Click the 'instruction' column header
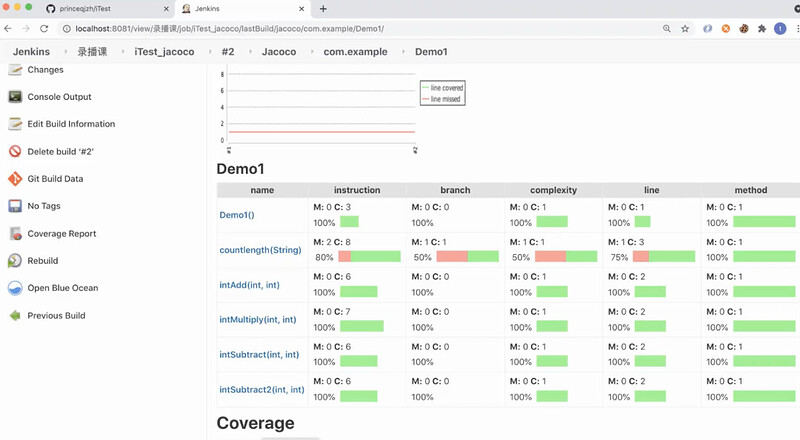Image resolution: width=800 pixels, height=440 pixels. click(x=357, y=190)
